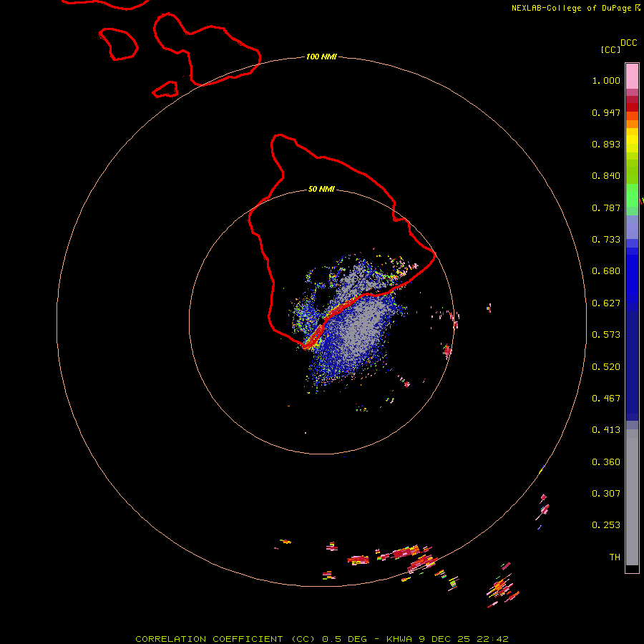This screenshot has width=644, height=644.
Task: Select the 0.840 legend value
Action: click(x=606, y=176)
